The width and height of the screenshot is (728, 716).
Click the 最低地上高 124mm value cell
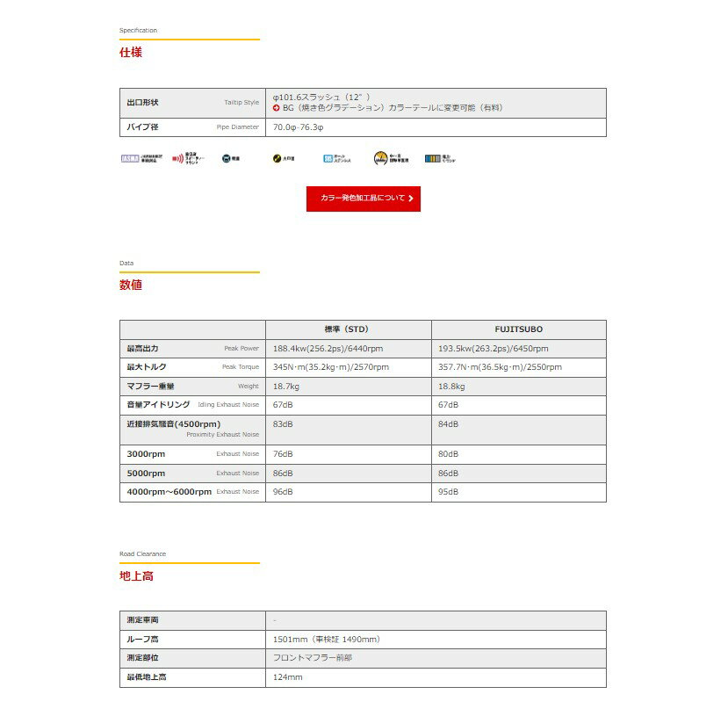pyautogui.click(x=288, y=678)
